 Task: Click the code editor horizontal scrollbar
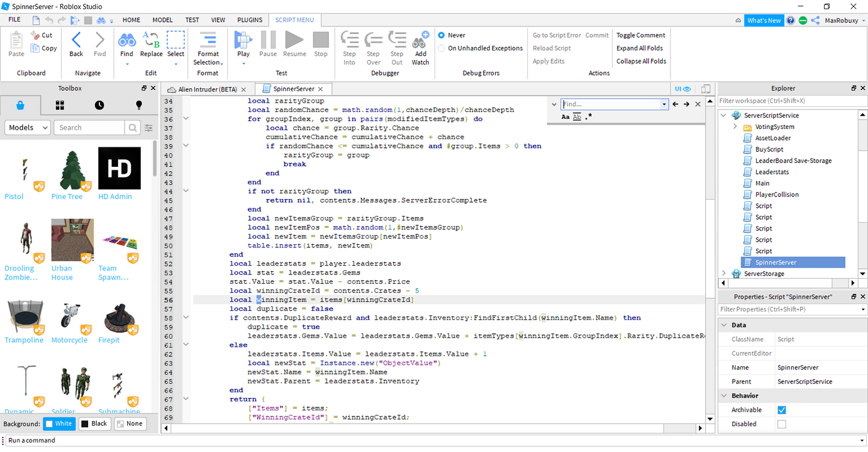click(434, 428)
